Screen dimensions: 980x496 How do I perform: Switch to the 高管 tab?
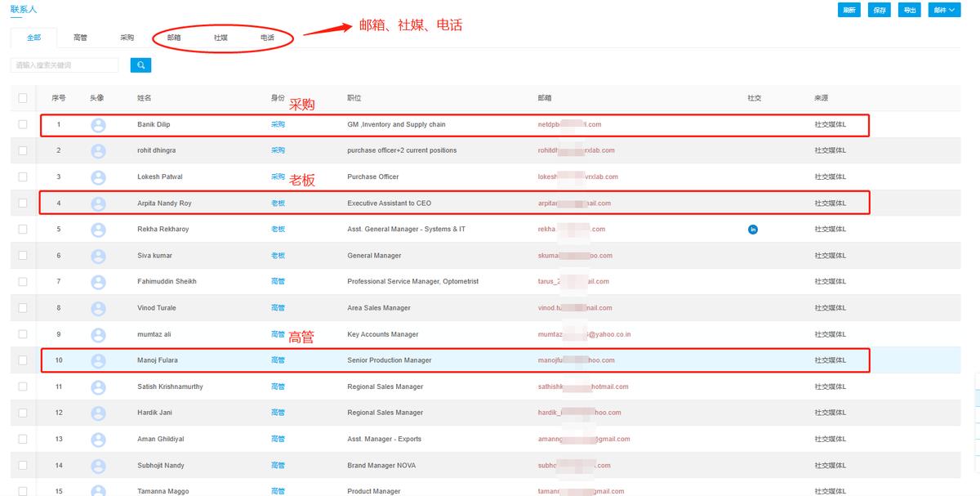[80, 38]
